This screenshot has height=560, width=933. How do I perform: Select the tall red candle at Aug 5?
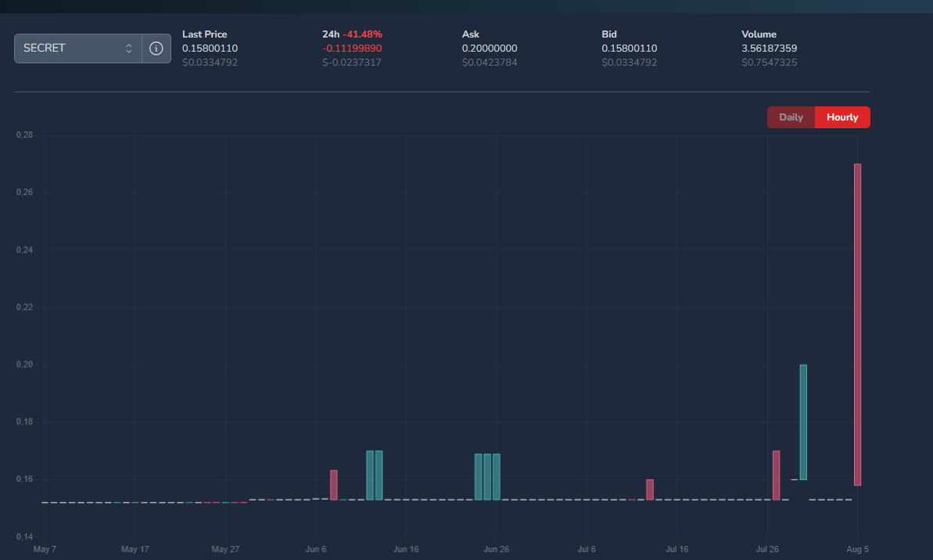857,324
